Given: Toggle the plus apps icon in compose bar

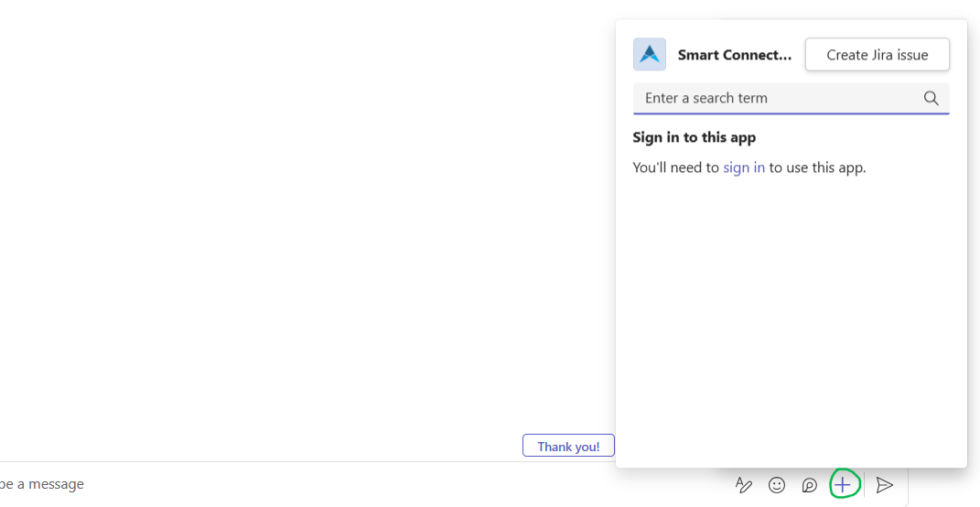Looking at the screenshot, I should click(x=843, y=484).
